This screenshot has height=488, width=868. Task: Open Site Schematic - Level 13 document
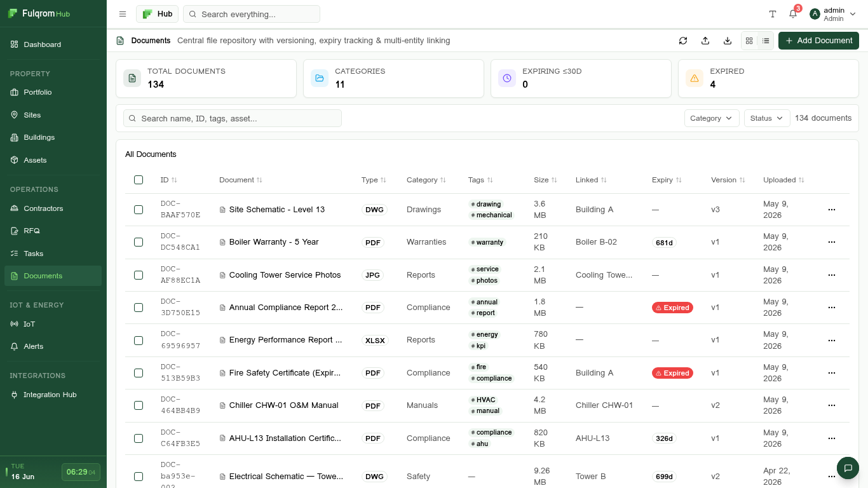(277, 210)
